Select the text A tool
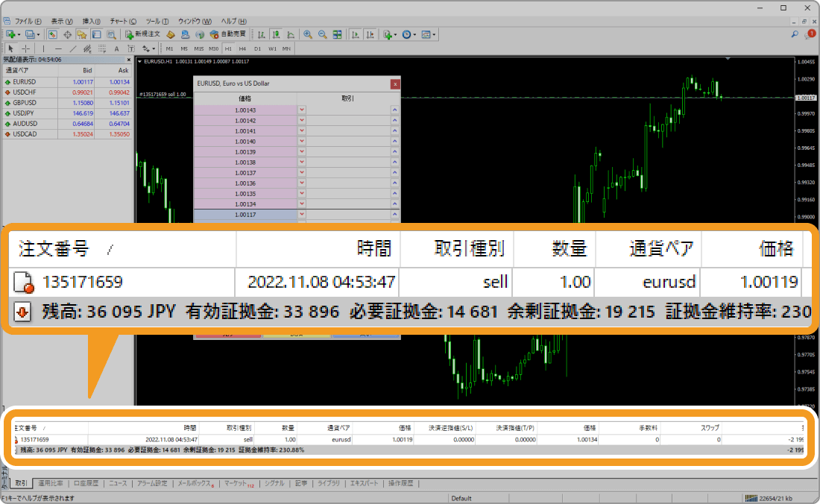Image resolution: width=820 pixels, height=504 pixels. pyautogui.click(x=116, y=48)
